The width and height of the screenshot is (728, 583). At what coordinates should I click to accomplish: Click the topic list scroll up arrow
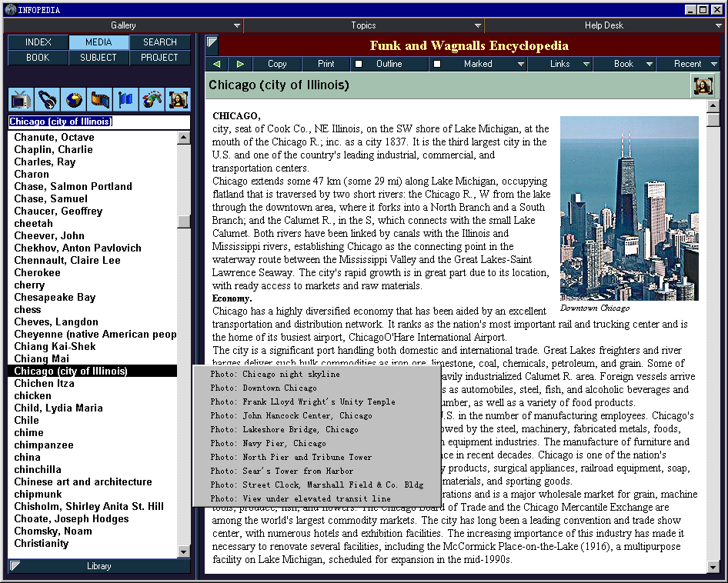(184, 138)
